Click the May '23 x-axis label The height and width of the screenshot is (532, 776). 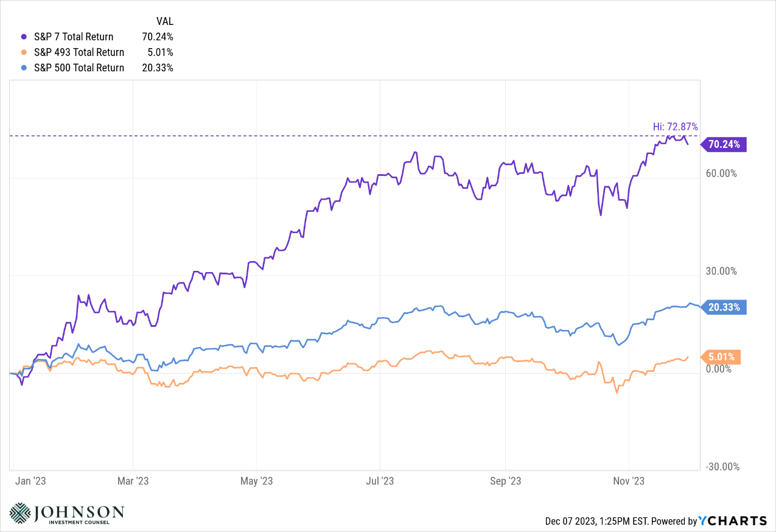[x=257, y=481]
